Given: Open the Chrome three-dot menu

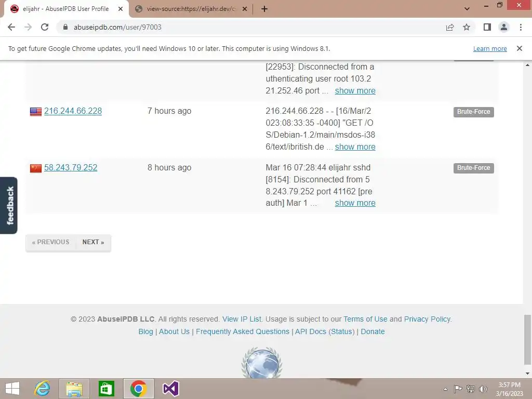Looking at the screenshot, I should point(521,27).
